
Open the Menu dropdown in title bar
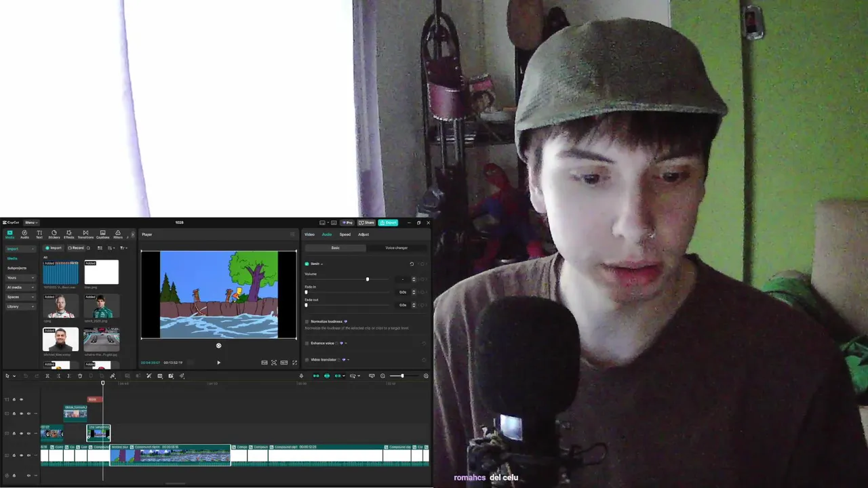tap(31, 222)
